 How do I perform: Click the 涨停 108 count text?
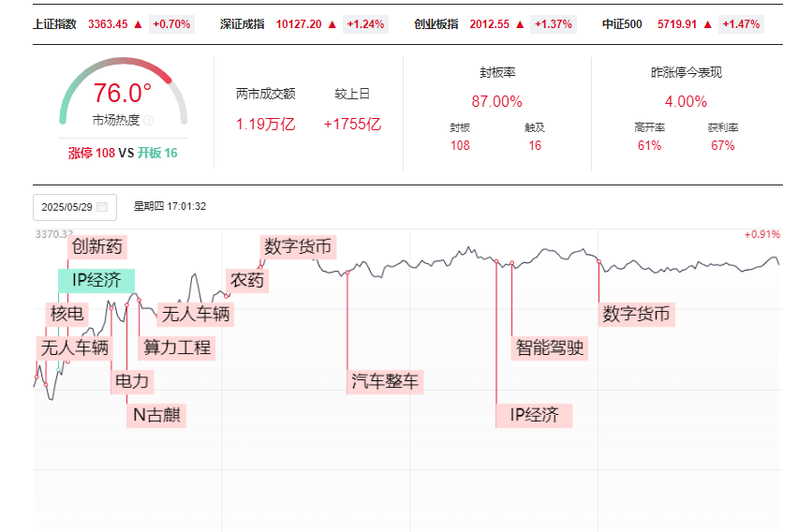tap(91, 153)
